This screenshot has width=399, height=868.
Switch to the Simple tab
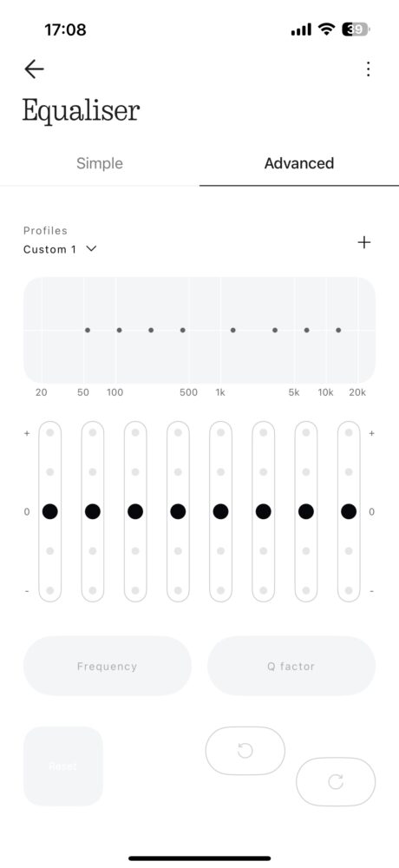click(100, 163)
